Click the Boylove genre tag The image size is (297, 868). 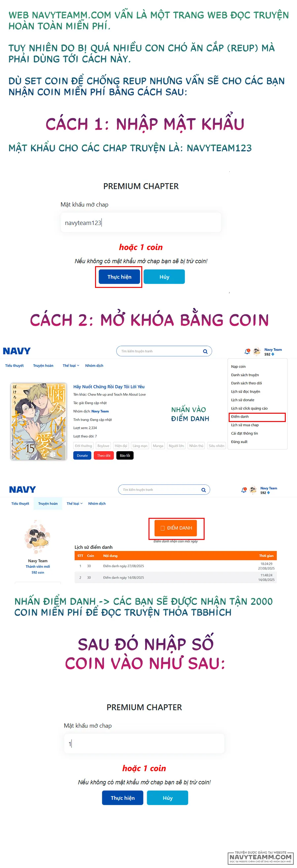pos(103,446)
